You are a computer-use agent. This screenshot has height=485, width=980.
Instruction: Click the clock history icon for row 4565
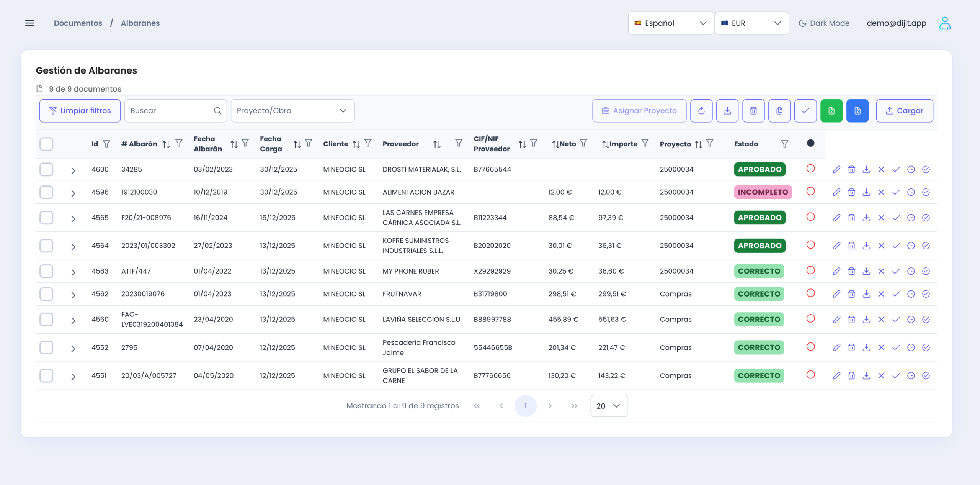click(911, 218)
